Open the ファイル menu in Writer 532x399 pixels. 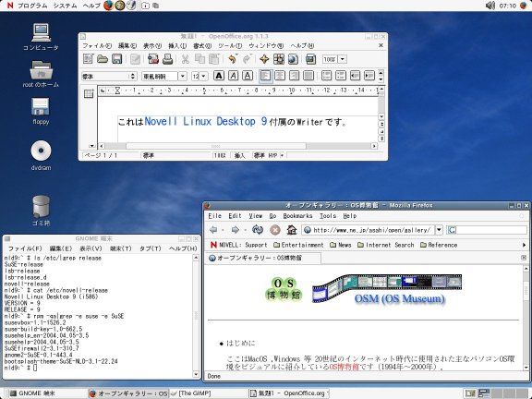coord(97,45)
